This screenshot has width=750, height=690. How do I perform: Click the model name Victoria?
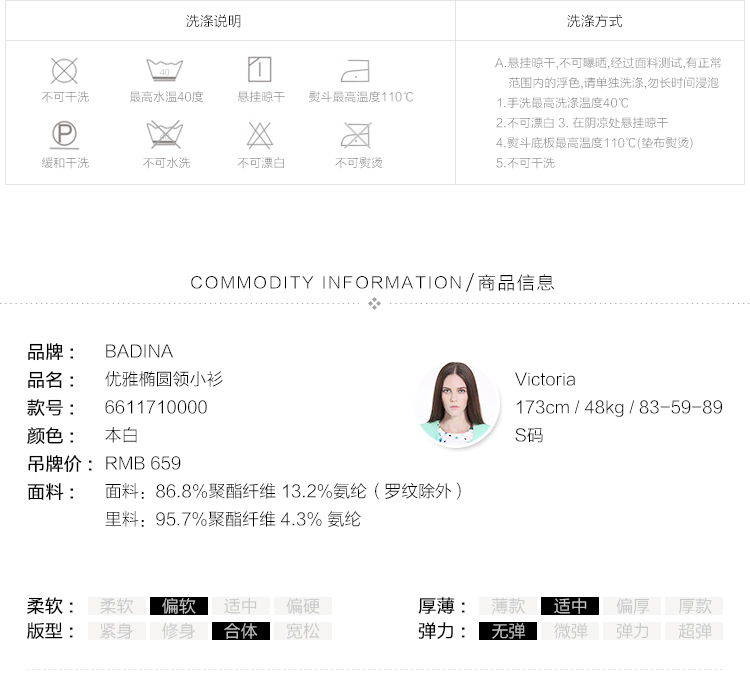545,380
